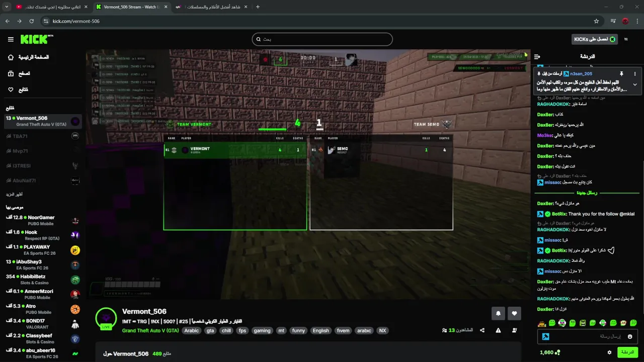Collapse the chat panel with arrow icon
Image resolution: width=644 pixels, height=362 pixels.
[x=537, y=57]
